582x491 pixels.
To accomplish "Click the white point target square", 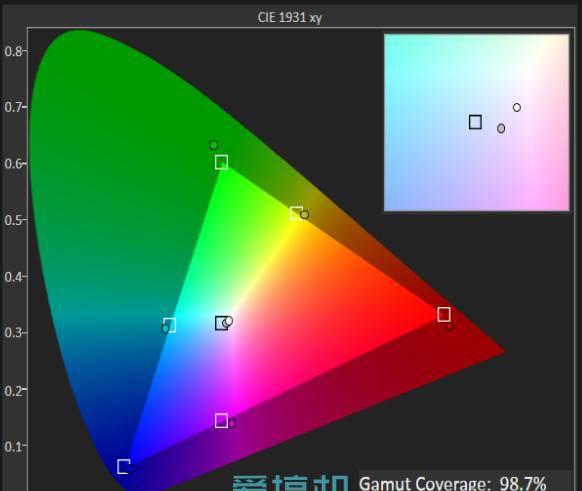I will pyautogui.click(x=222, y=323).
